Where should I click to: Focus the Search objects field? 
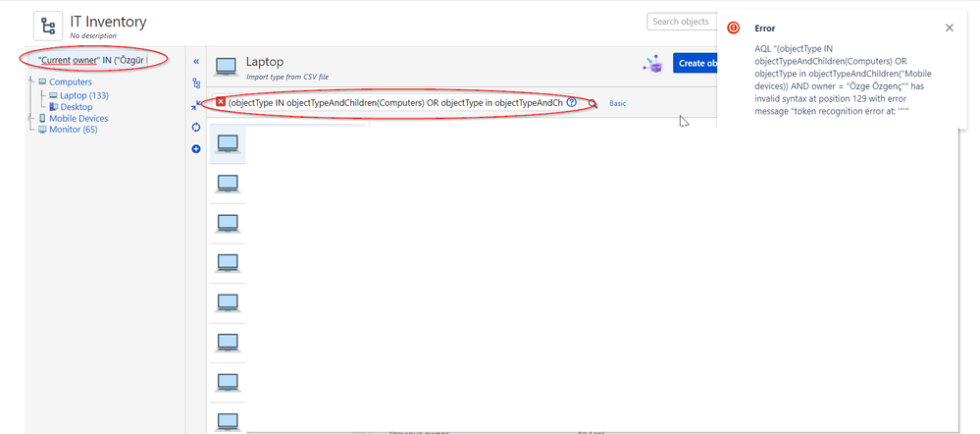(x=682, y=22)
